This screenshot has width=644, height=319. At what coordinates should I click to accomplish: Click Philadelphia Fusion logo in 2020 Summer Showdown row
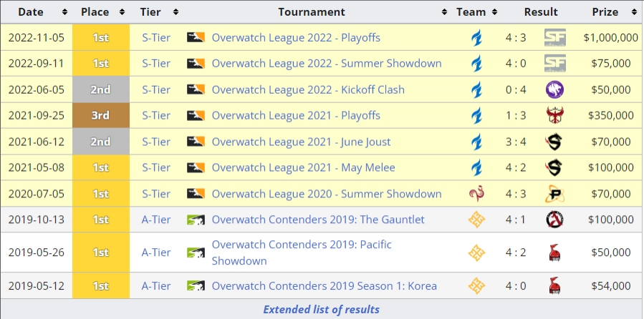coord(555,194)
